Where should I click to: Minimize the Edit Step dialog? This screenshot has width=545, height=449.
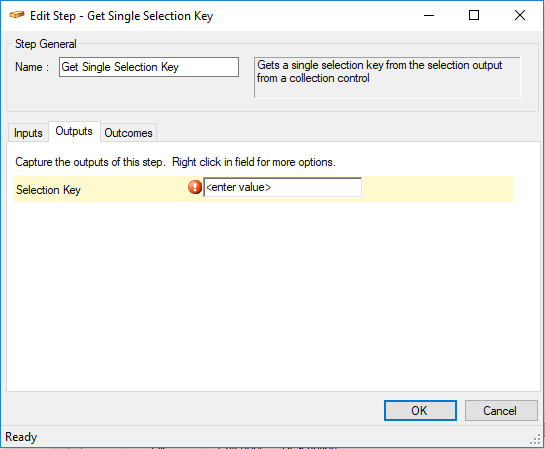pyautogui.click(x=429, y=15)
